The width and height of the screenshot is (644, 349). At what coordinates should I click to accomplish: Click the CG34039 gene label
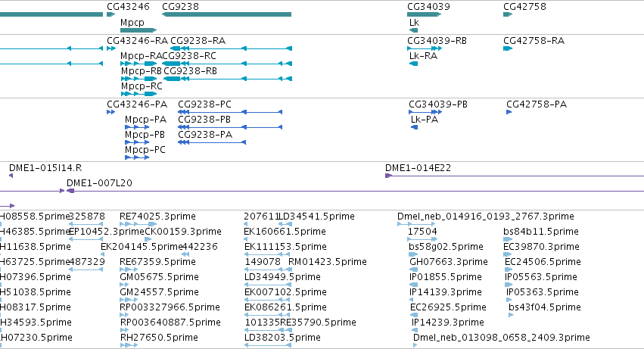click(x=428, y=7)
